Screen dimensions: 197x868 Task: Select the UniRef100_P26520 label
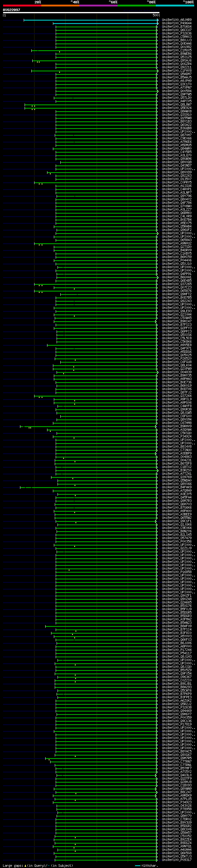pos(177,359)
